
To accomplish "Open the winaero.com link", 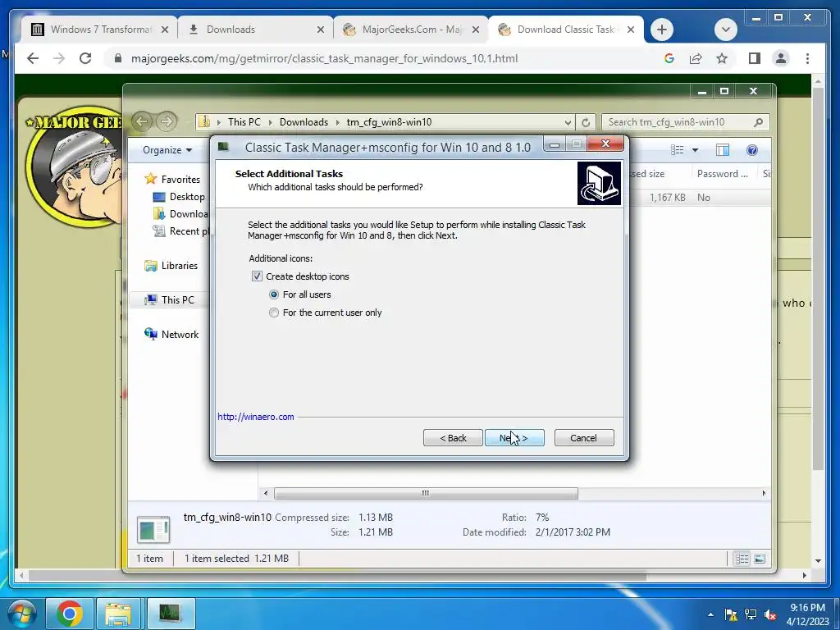I will coord(256,417).
